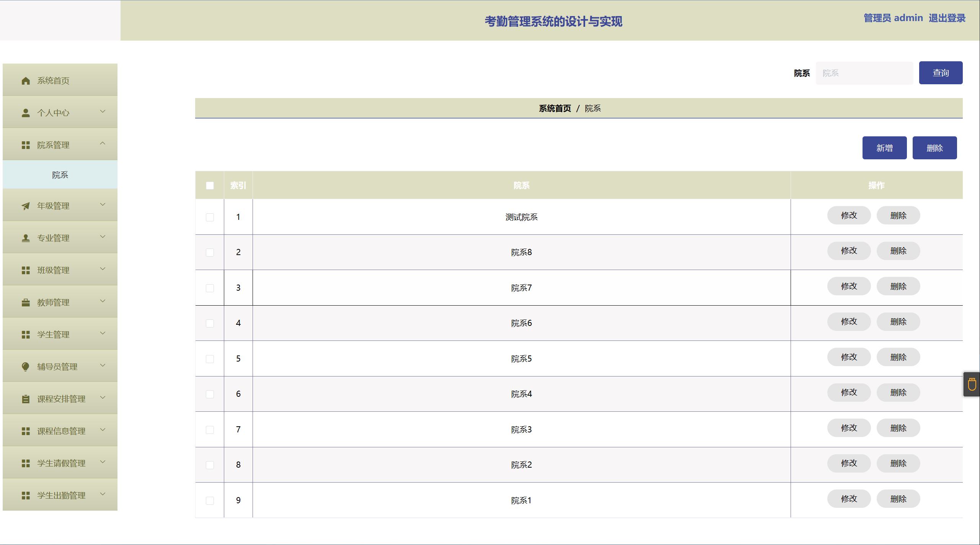
Task: Check the checkbox for row 院系5
Action: point(210,359)
